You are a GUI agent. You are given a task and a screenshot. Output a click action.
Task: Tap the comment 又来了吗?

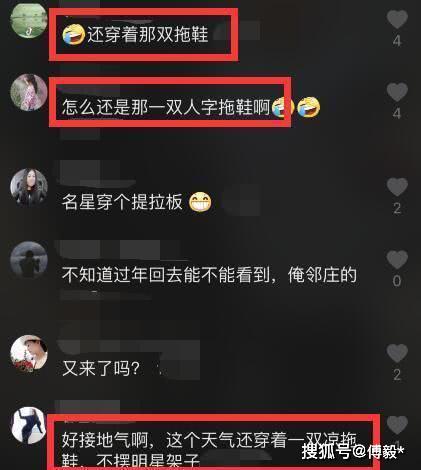101,368
